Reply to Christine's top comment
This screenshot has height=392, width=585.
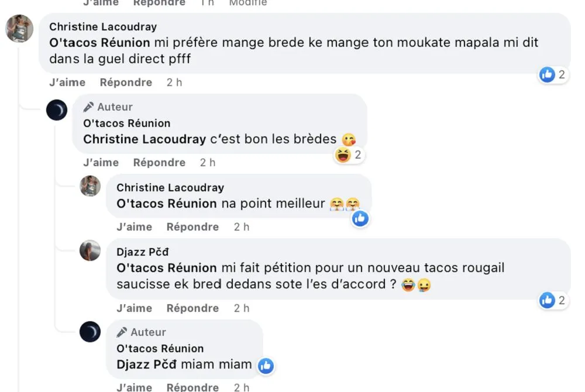[x=126, y=82]
